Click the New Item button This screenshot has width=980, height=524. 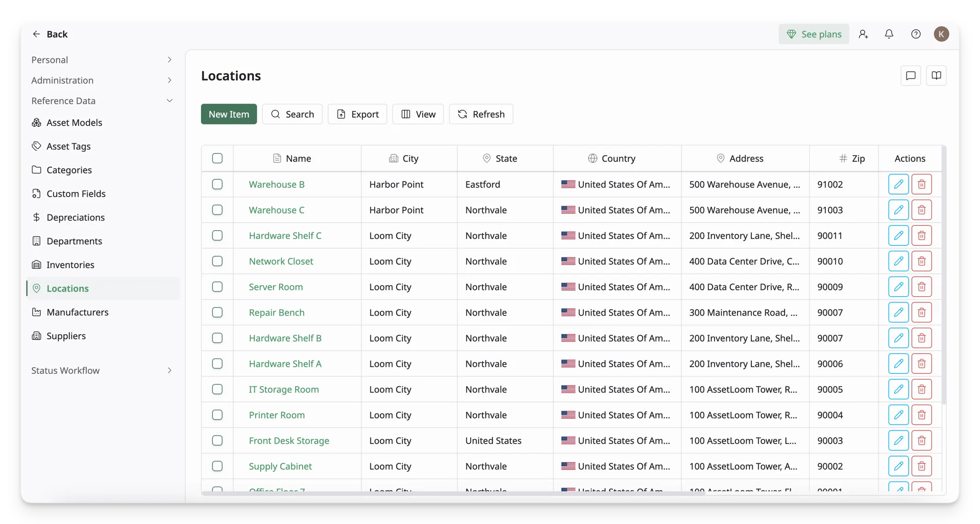pyautogui.click(x=229, y=114)
